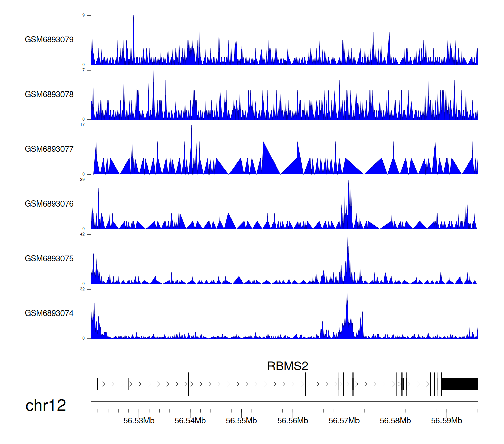Click the GSM6893079 track label
504x444 pixels.
[x=49, y=40]
